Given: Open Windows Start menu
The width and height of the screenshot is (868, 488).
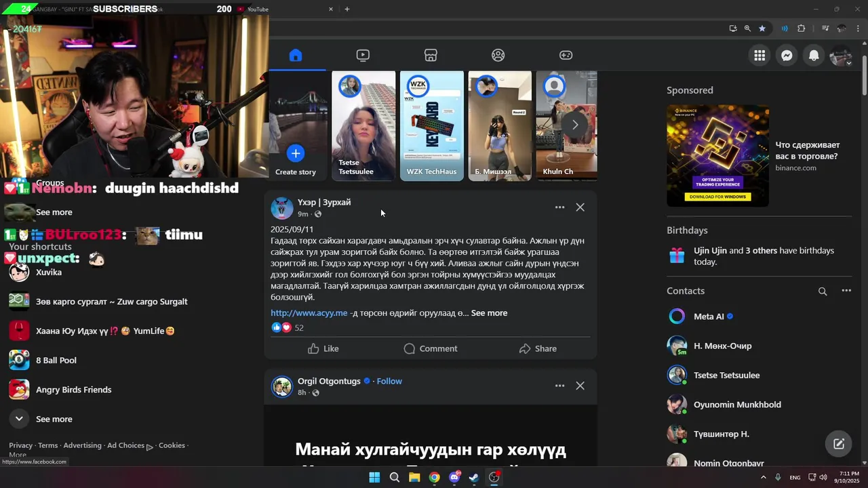Looking at the screenshot, I should [374, 477].
